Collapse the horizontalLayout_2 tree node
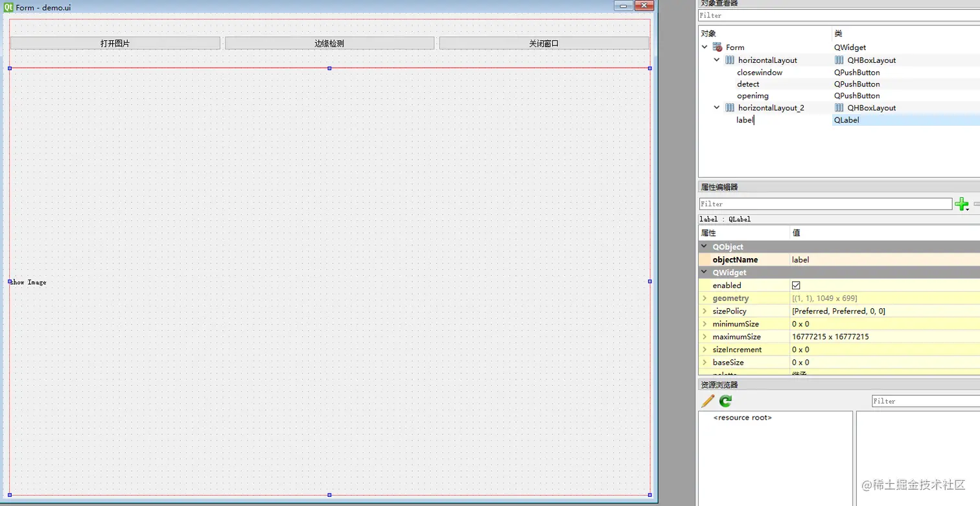Screen dimensions: 980x506 [x=717, y=108]
